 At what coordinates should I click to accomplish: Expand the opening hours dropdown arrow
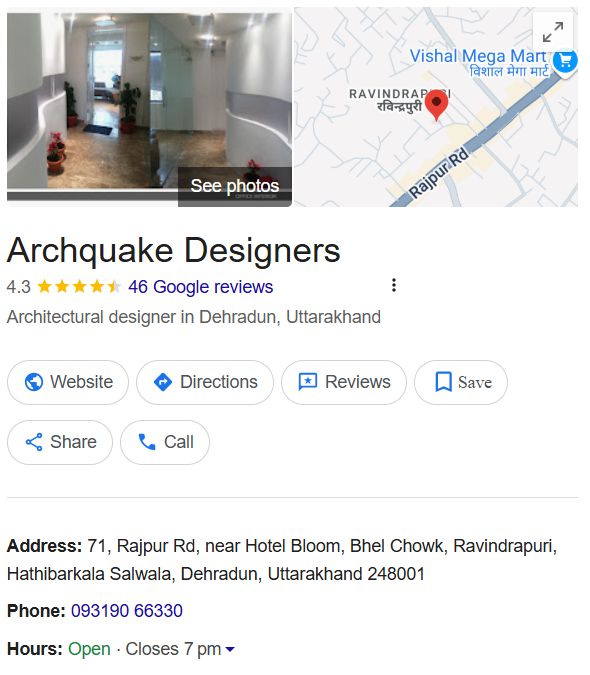pyautogui.click(x=230, y=649)
